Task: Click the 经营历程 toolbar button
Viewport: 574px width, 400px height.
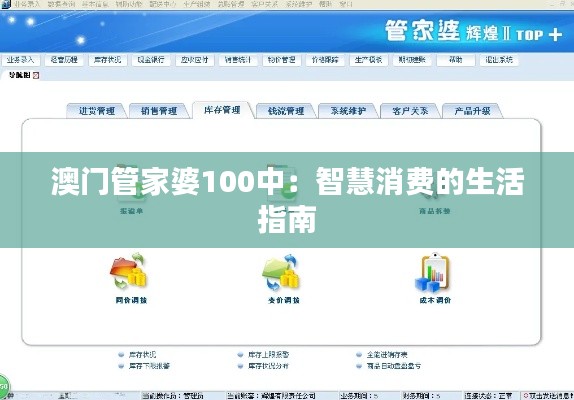Action: pyautogui.click(x=64, y=60)
